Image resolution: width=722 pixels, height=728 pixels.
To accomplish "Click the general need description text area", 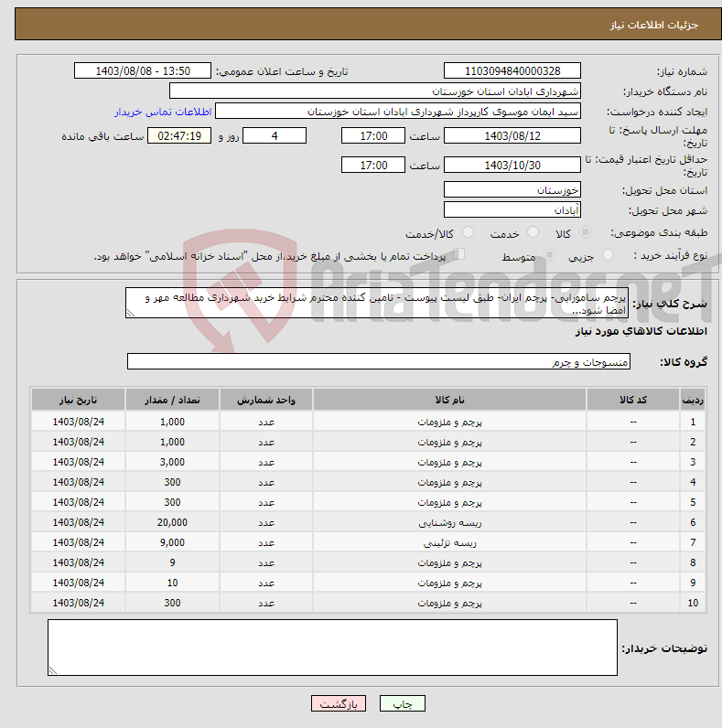I will click(x=377, y=303).
